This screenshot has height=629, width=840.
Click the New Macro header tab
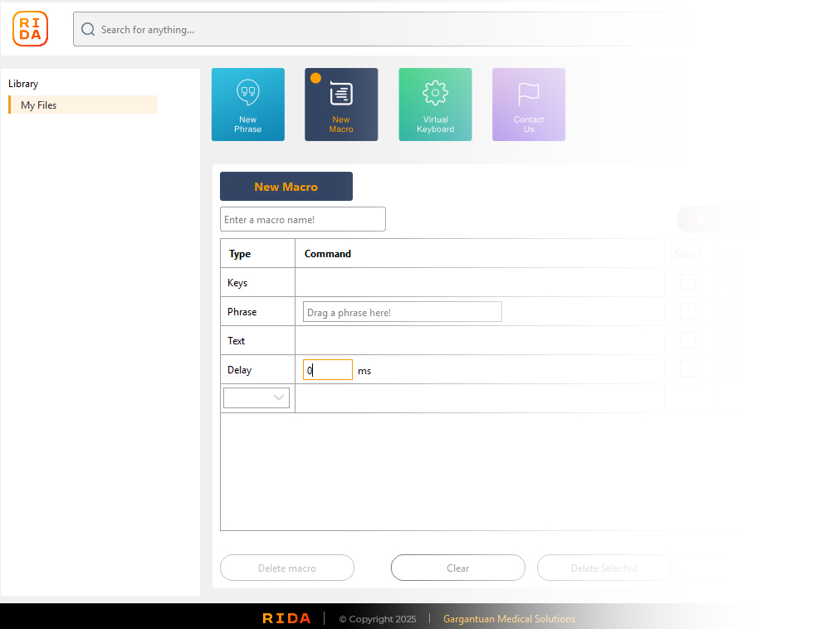coord(286,187)
